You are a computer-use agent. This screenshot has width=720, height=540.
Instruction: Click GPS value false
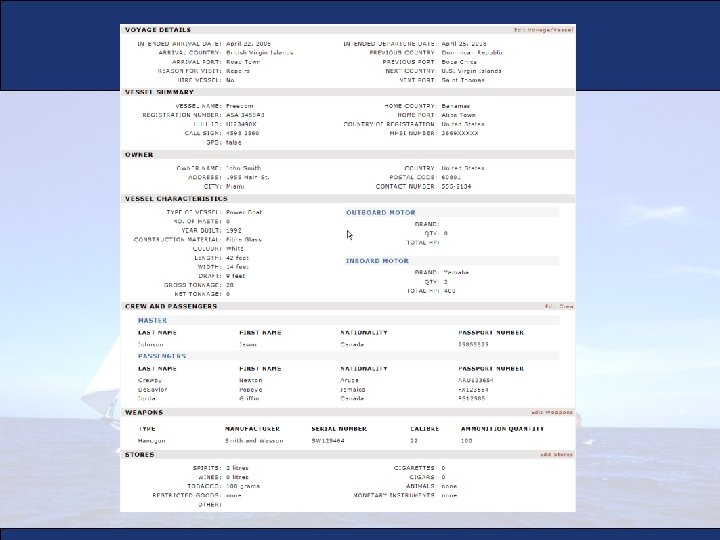233,142
